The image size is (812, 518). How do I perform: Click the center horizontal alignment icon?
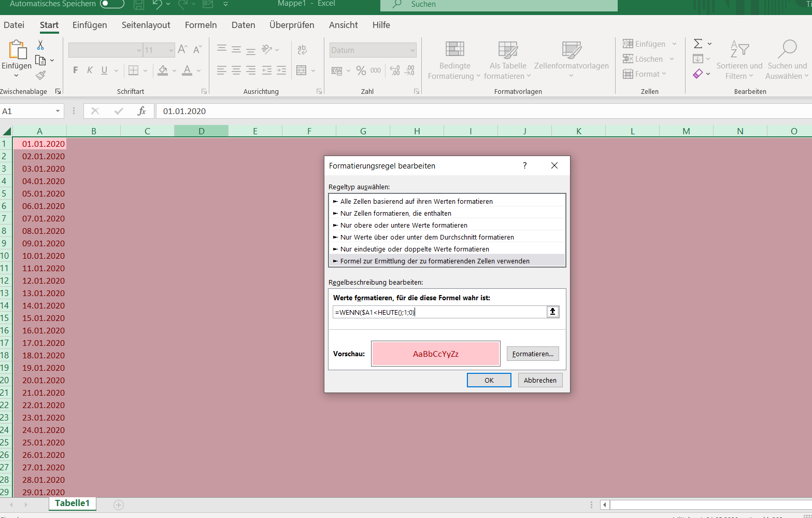tap(236, 70)
